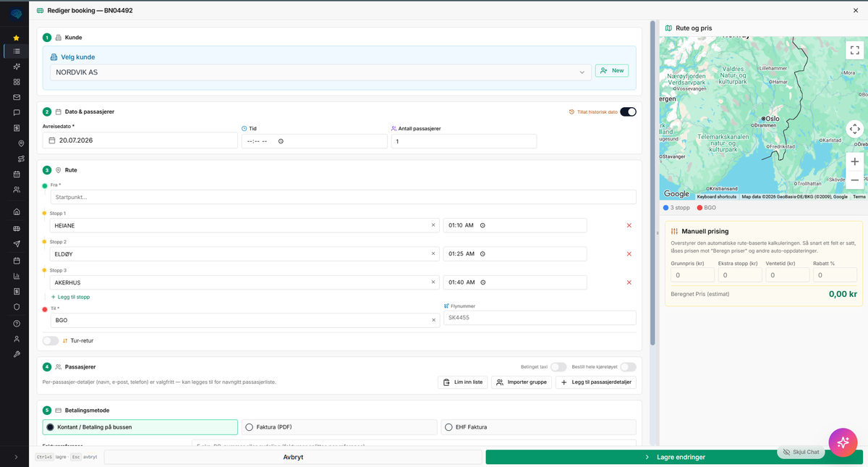Viewport: 868px width, 467px height.
Task: Click the New customer button
Action: pyautogui.click(x=611, y=71)
